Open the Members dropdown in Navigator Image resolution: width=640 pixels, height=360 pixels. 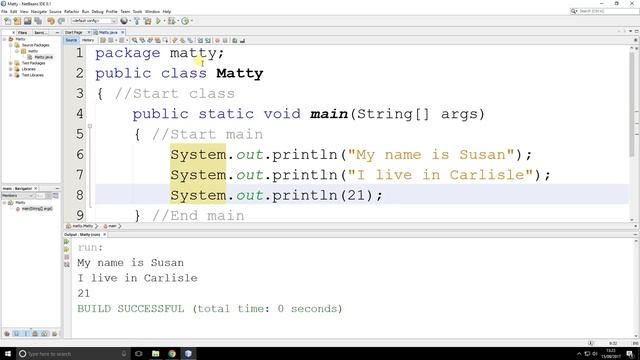click(18, 196)
